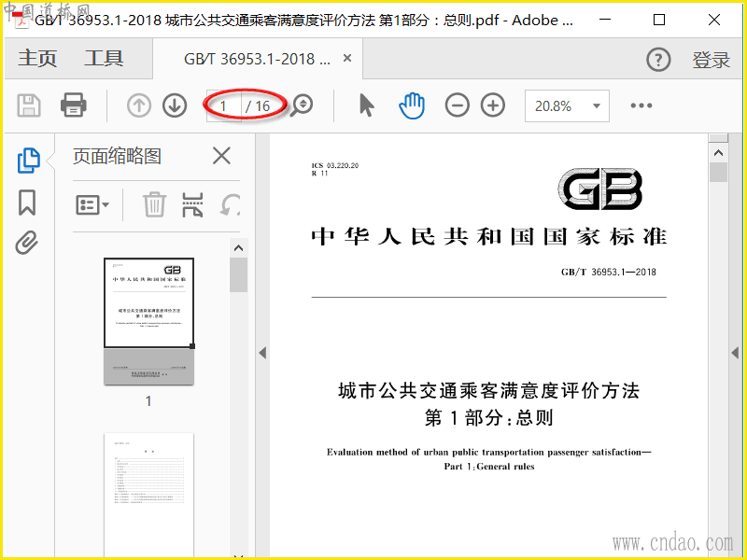
Task: Click the Part 1: General rules text
Action: coord(489,466)
